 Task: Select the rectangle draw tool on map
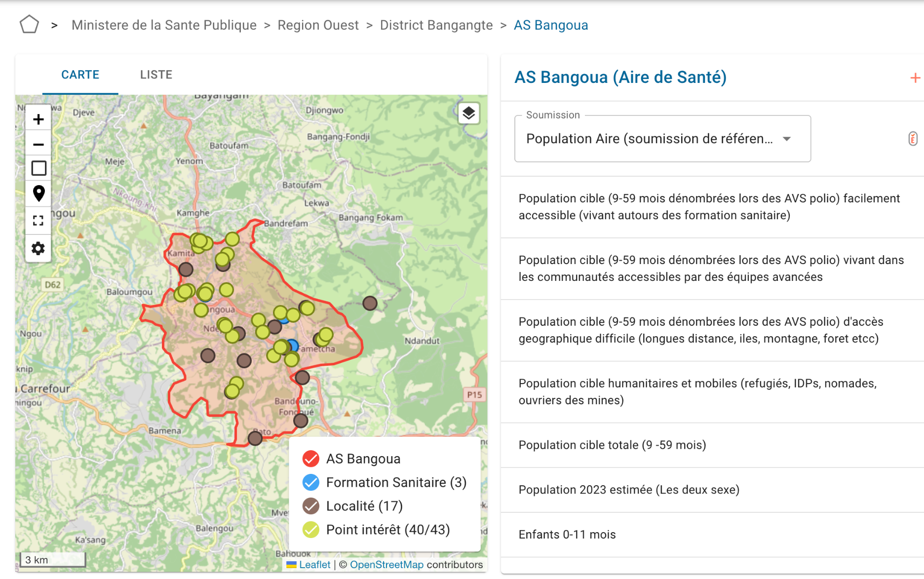pos(38,168)
